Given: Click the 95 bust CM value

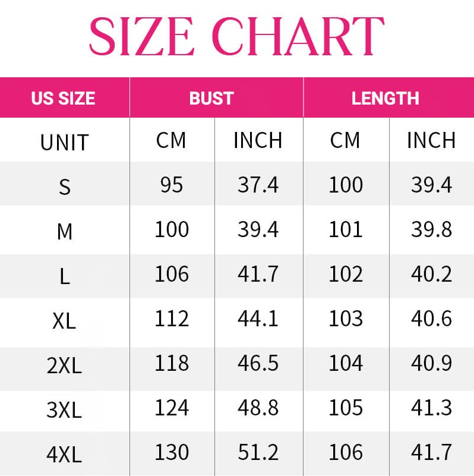Looking at the screenshot, I should tap(171, 185).
